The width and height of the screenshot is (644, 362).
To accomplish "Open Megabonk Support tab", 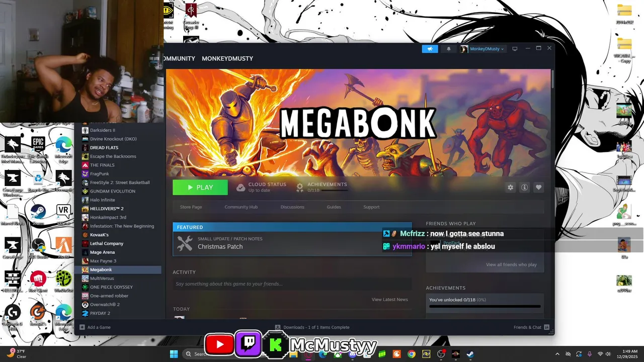I will pos(371,207).
